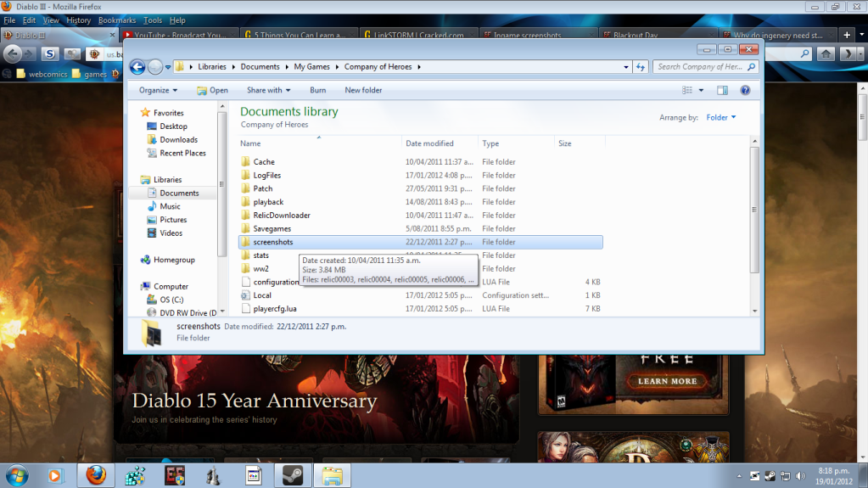This screenshot has height=488, width=868.
Task: Click Documents in address breadcrumb
Action: click(x=260, y=66)
